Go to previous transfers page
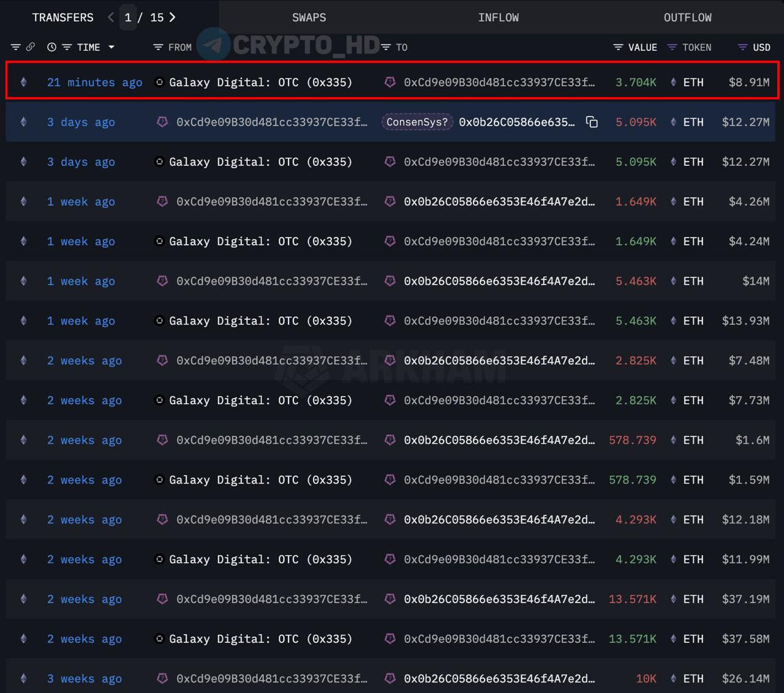 111,17
